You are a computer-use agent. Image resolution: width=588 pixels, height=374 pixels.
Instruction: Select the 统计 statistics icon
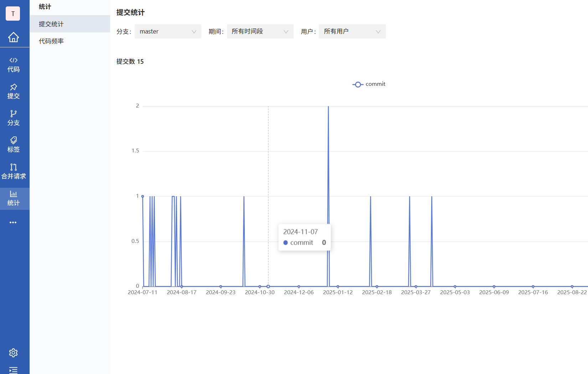click(13, 198)
